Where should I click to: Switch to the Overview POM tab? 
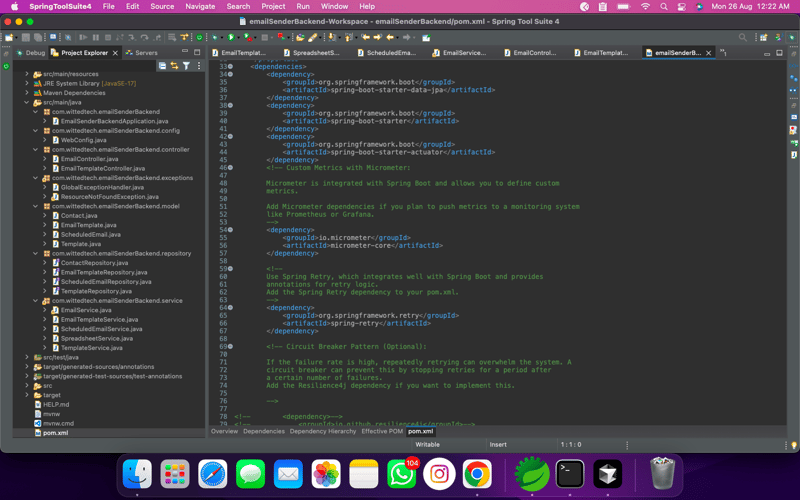pos(224,431)
